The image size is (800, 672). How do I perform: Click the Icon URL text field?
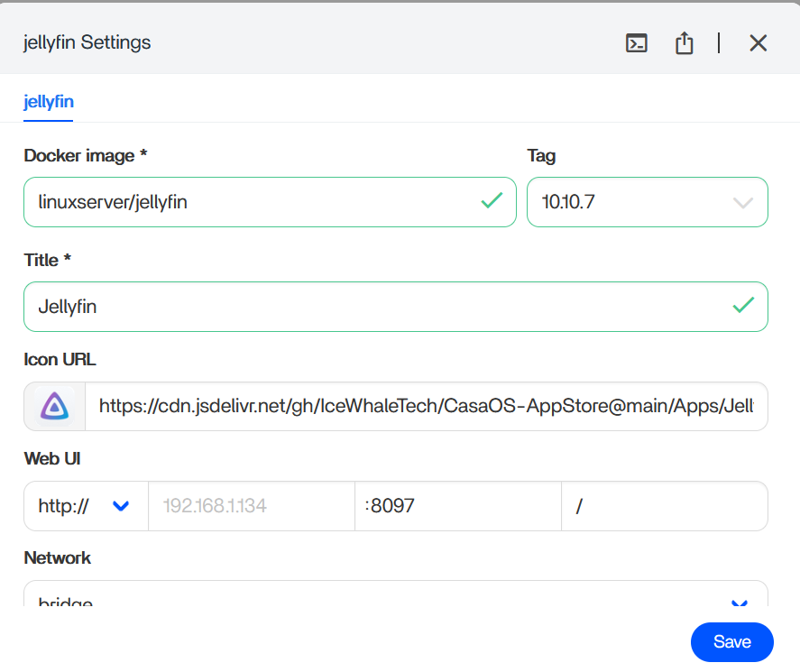click(x=426, y=407)
